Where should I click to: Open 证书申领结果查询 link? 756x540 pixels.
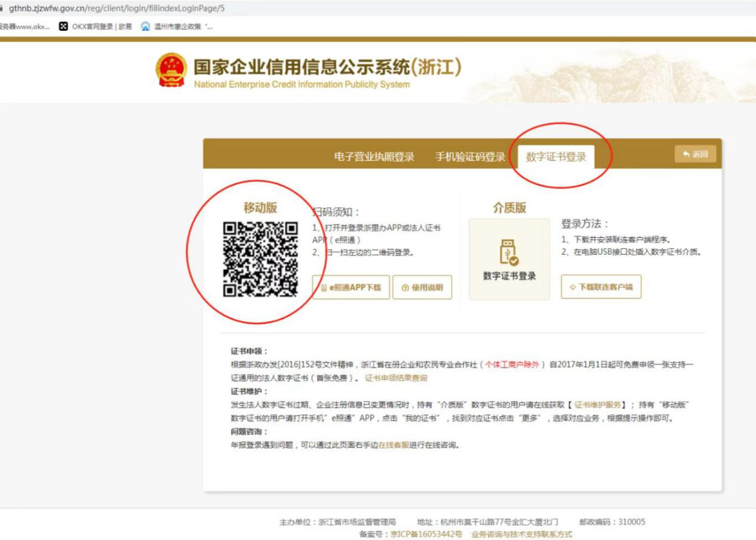(x=395, y=378)
